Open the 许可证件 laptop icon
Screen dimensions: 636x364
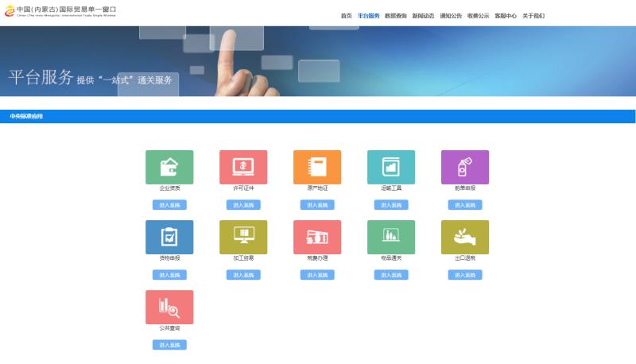pyautogui.click(x=243, y=167)
